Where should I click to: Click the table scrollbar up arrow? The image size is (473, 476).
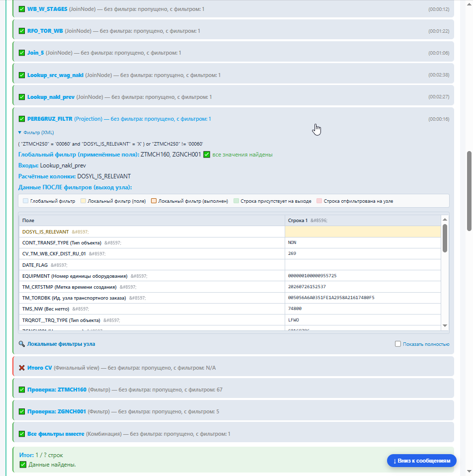pos(445,219)
